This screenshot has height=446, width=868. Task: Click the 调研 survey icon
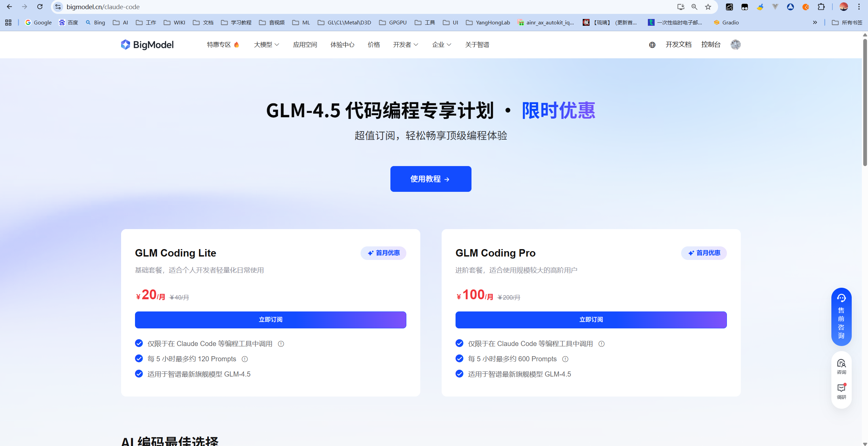click(841, 391)
